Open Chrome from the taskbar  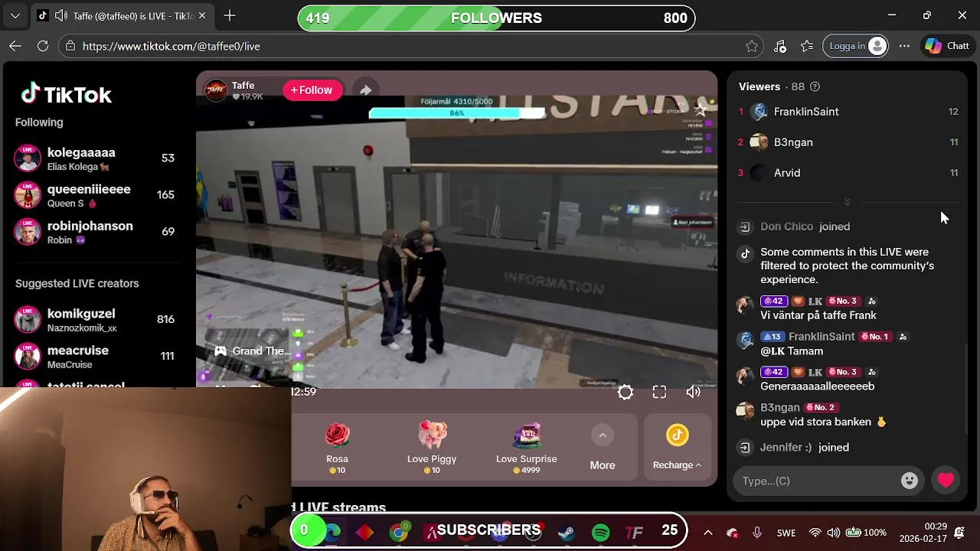399,532
